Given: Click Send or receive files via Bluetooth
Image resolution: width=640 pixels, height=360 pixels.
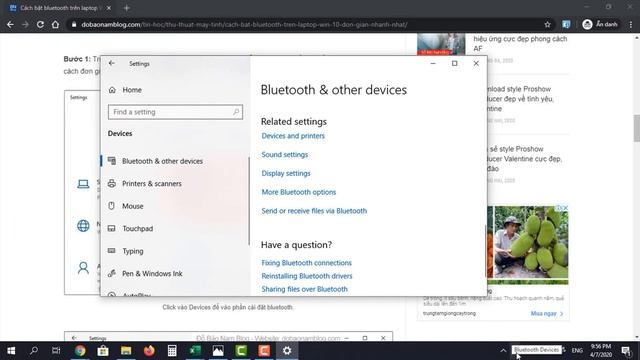Looking at the screenshot, I should coord(314,211).
